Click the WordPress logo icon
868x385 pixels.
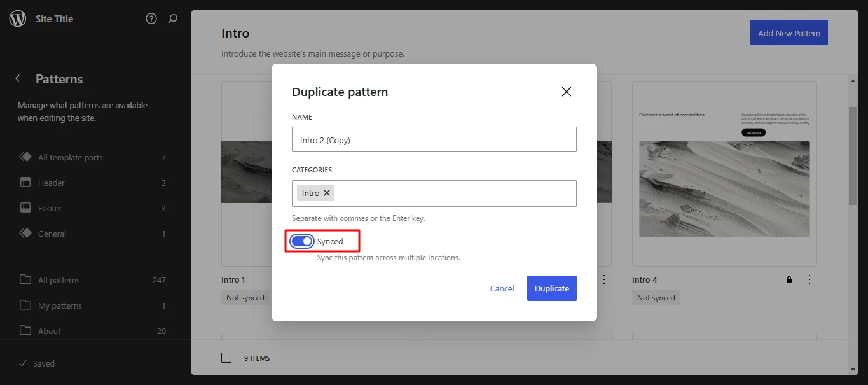coord(18,18)
